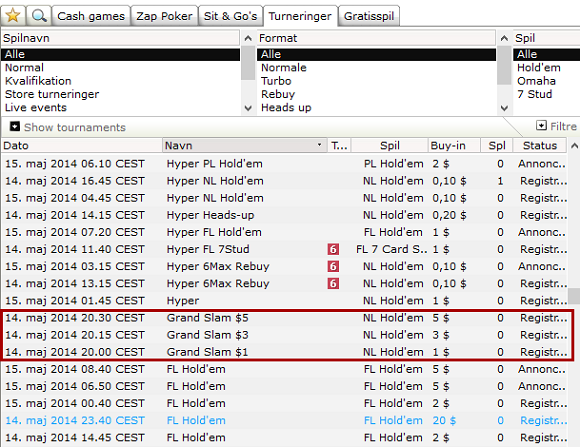
Task: Click Format list scroll-down arrow
Action: pyautogui.click(x=504, y=108)
